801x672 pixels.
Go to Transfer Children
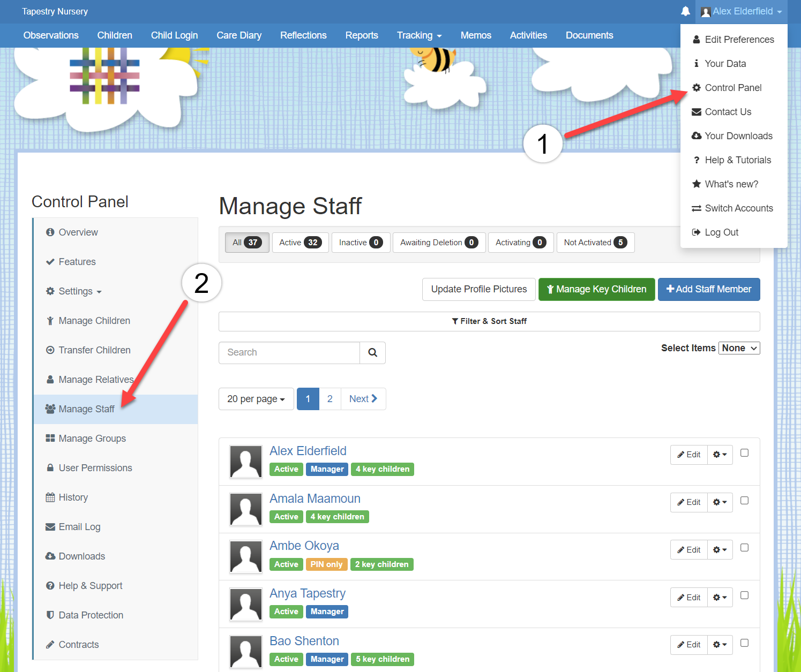click(116, 350)
